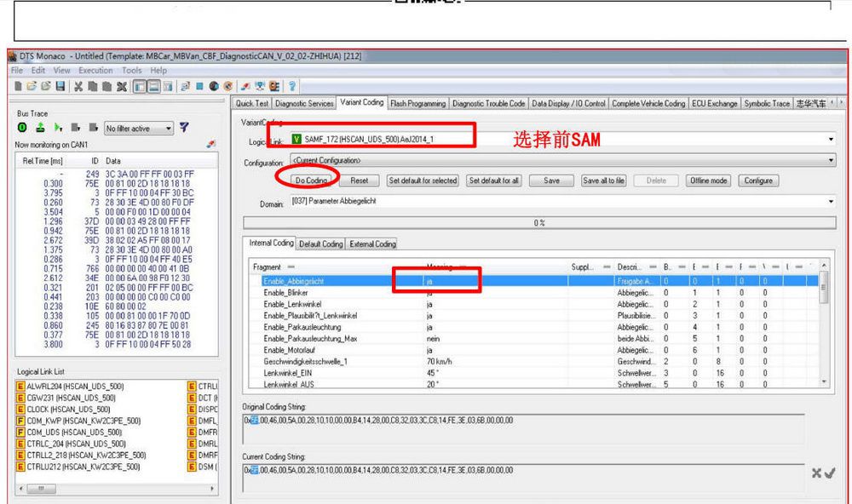Viewport: 852px width, 504px height.
Task: Select COM_UDS in the Logical Link List
Action: point(69,432)
